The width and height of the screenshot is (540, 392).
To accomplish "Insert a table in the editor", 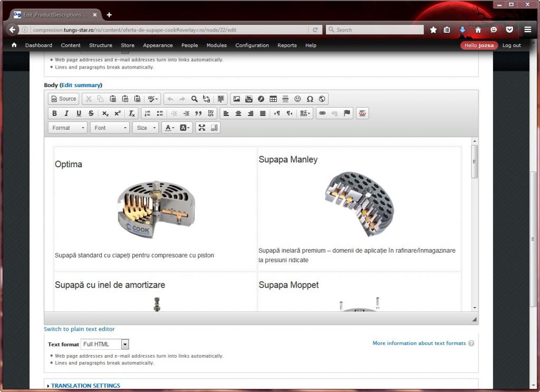I will click(x=273, y=99).
